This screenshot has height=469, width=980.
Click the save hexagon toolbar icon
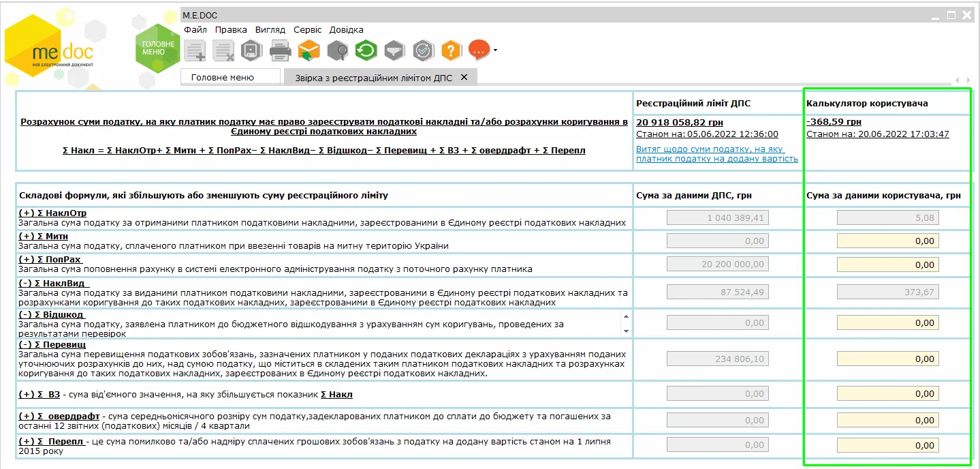pos(252,50)
